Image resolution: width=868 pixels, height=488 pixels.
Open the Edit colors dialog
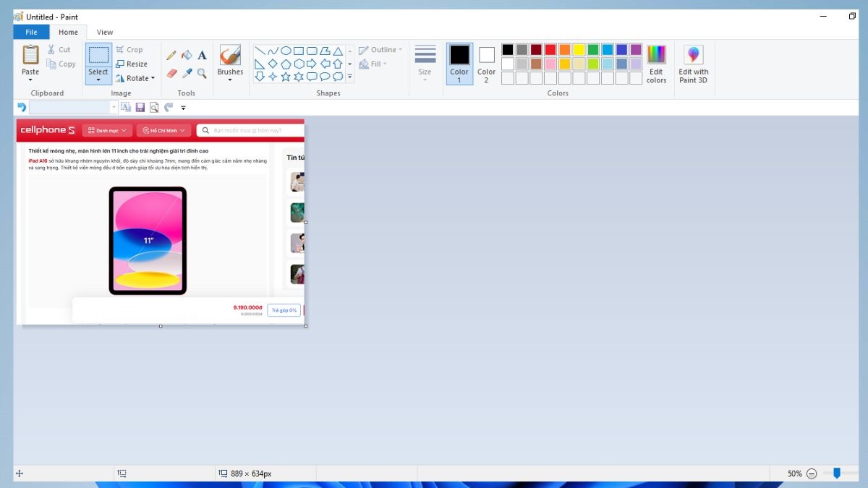656,64
